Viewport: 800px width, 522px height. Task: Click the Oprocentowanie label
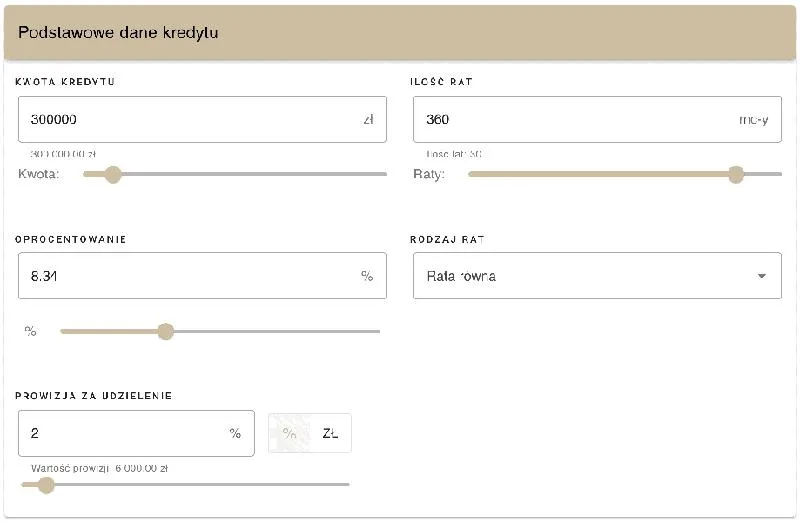click(x=70, y=239)
